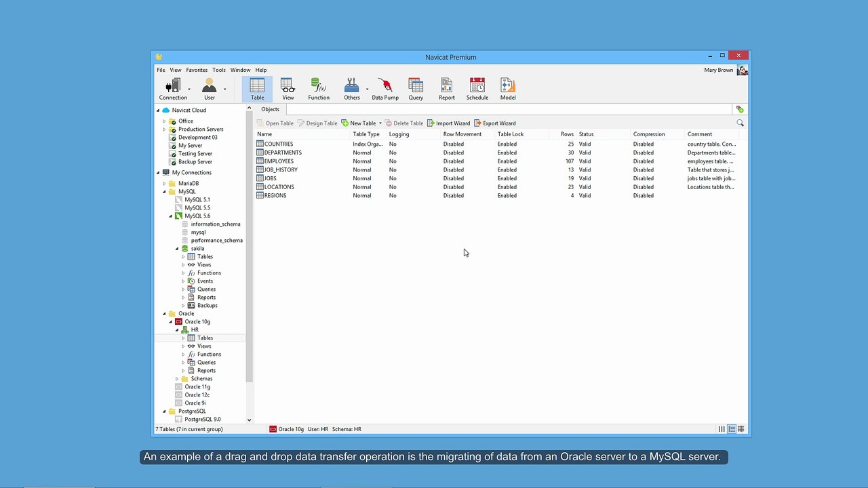Screen dimensions: 868x488
Task: Click the green icon at Objects bar right
Action: click(740, 109)
